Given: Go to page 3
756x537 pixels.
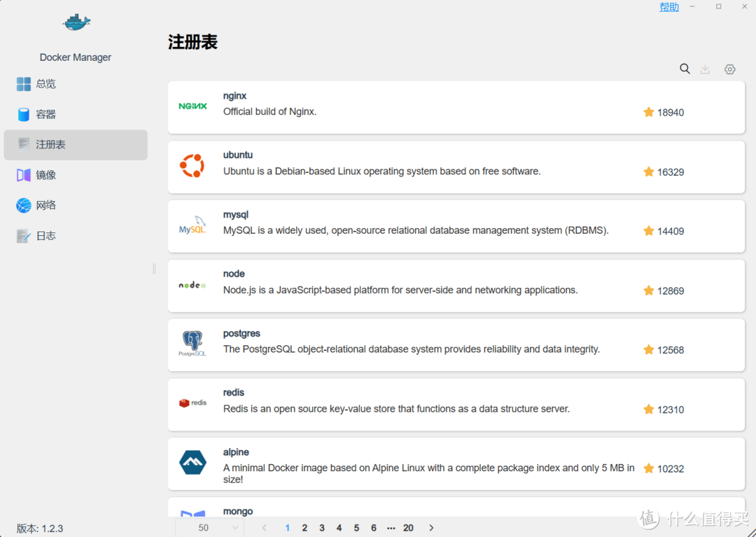Looking at the screenshot, I should point(322,528).
